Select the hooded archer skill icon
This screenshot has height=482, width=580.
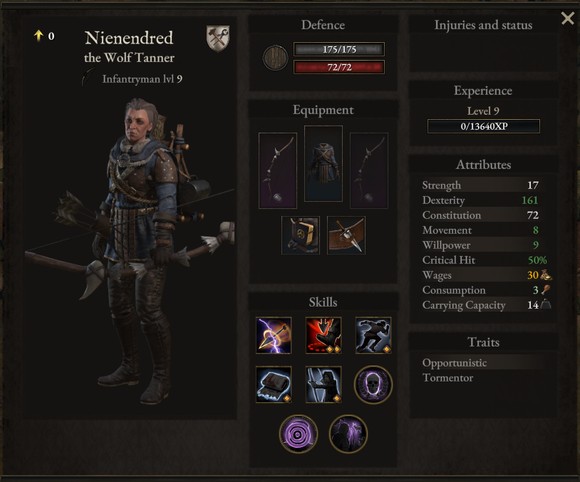coord(323,385)
